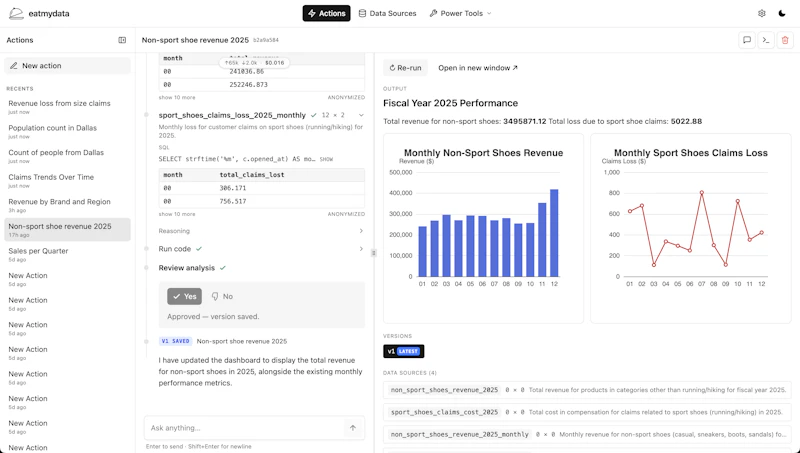This screenshot has height=453, width=800.
Task: Open the Power Tools dropdown menu
Action: pos(461,13)
